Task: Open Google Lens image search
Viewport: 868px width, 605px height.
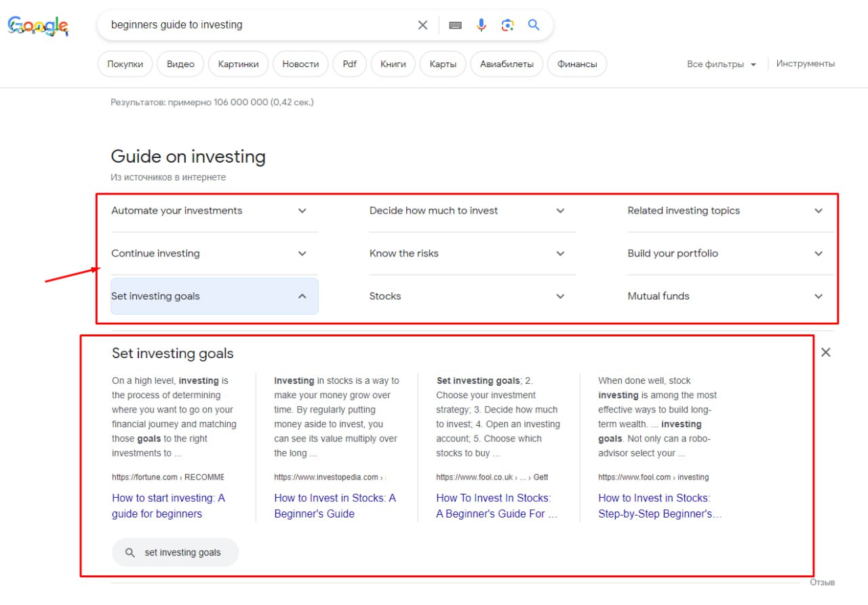Action: (x=507, y=25)
